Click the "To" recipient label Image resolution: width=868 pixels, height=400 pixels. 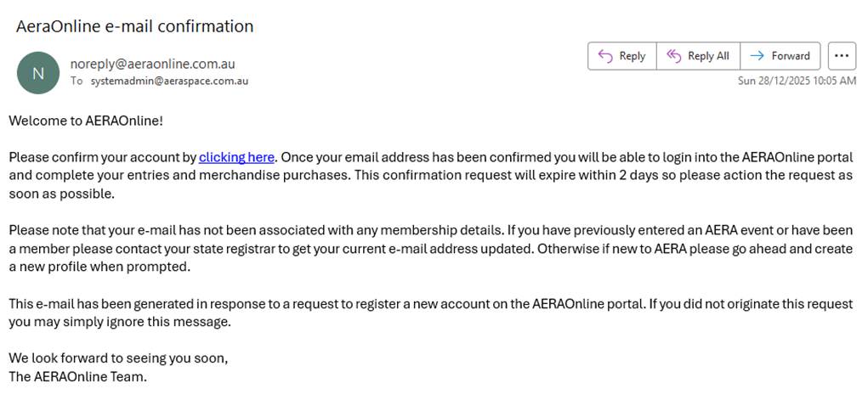(x=77, y=81)
